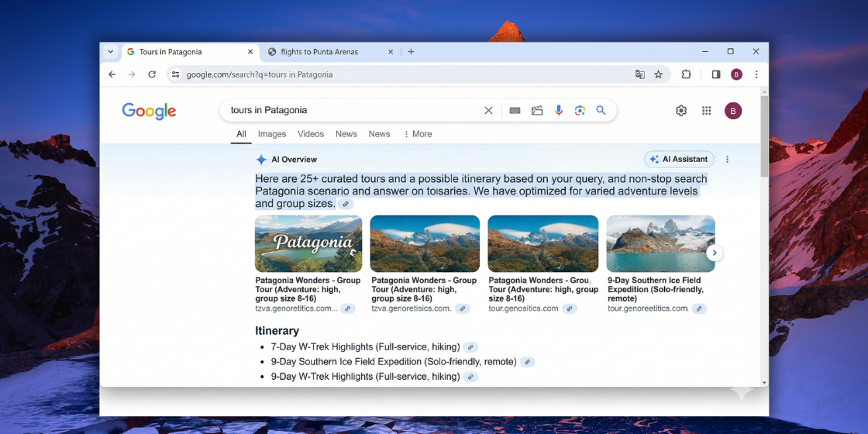Visit tour.genositics.com source link
Viewport: 868px width, 434px height.
(523, 308)
